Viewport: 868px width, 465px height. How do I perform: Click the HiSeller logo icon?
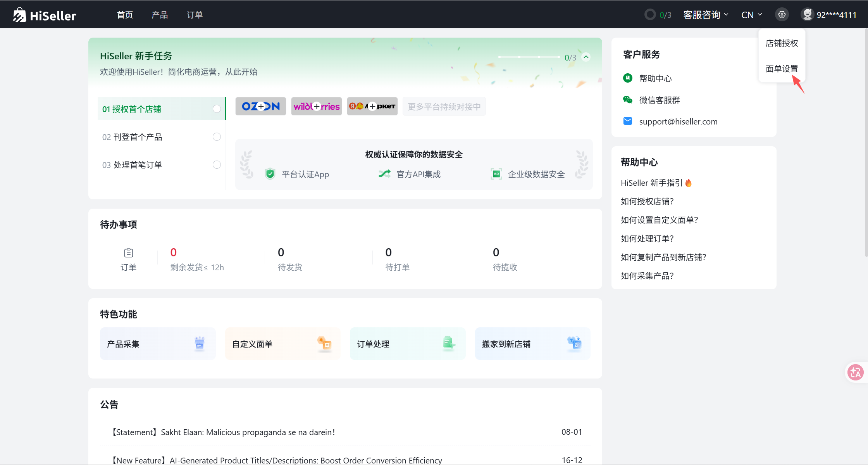[x=19, y=15]
